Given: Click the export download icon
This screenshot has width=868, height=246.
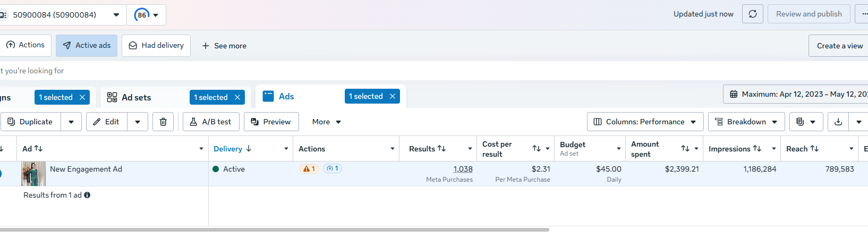Looking at the screenshot, I should [838, 122].
